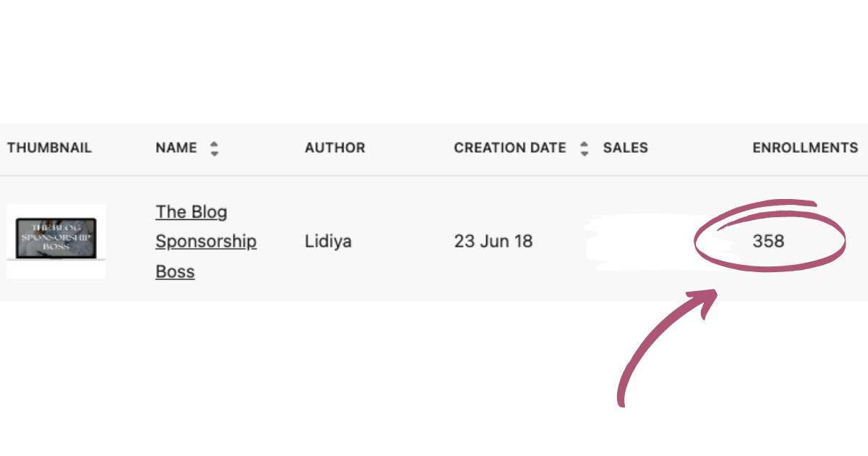Sort NAME column ascending with up arrow
The width and height of the screenshot is (868, 456).
(214, 143)
